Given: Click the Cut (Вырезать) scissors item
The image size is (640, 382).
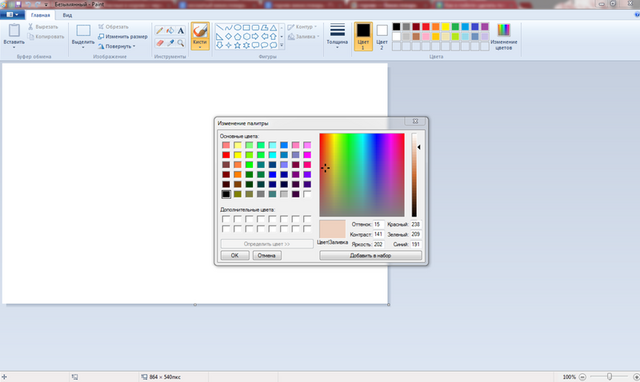Looking at the screenshot, I should coord(43,27).
